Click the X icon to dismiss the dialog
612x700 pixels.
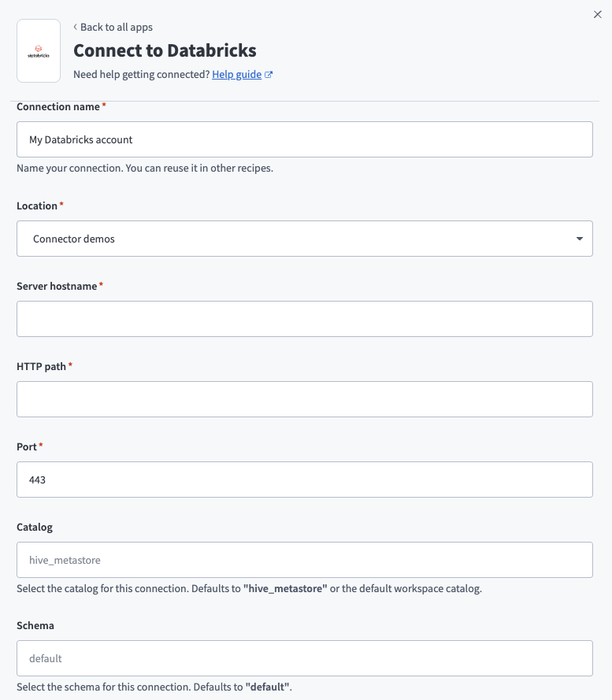tap(597, 14)
